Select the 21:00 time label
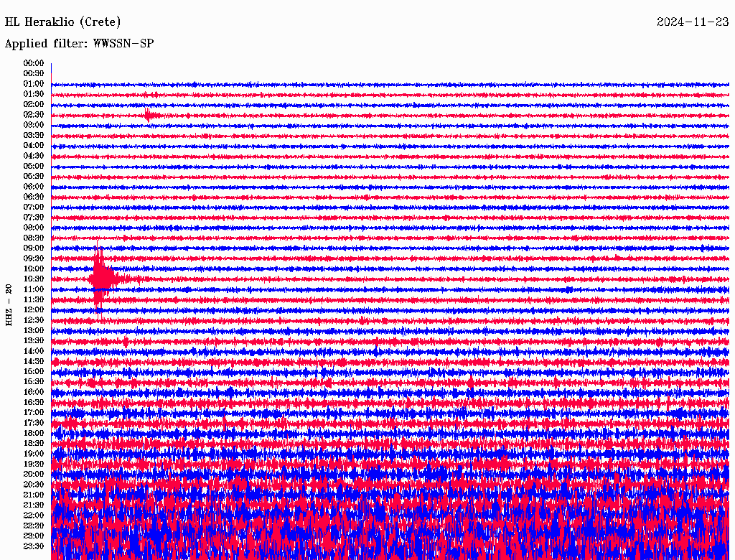Screen dimensions: 735x560 pos(33,495)
